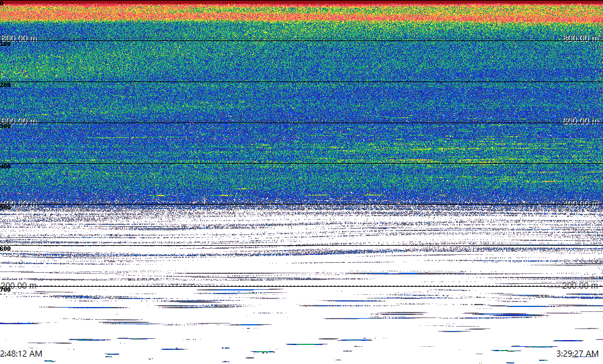
Task: Click the start timestamp 2:48:12 AM
Action: pos(21,354)
